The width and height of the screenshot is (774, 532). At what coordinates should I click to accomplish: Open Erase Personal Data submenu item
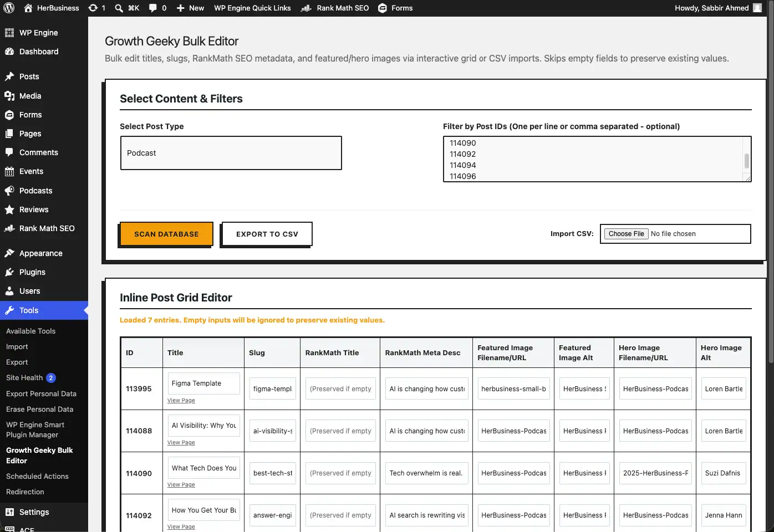pos(39,409)
